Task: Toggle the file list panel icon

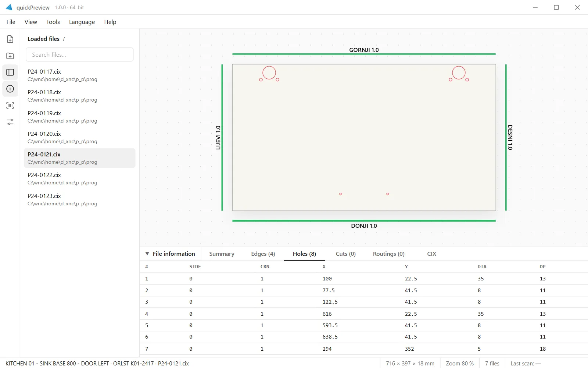Action: coord(10,72)
